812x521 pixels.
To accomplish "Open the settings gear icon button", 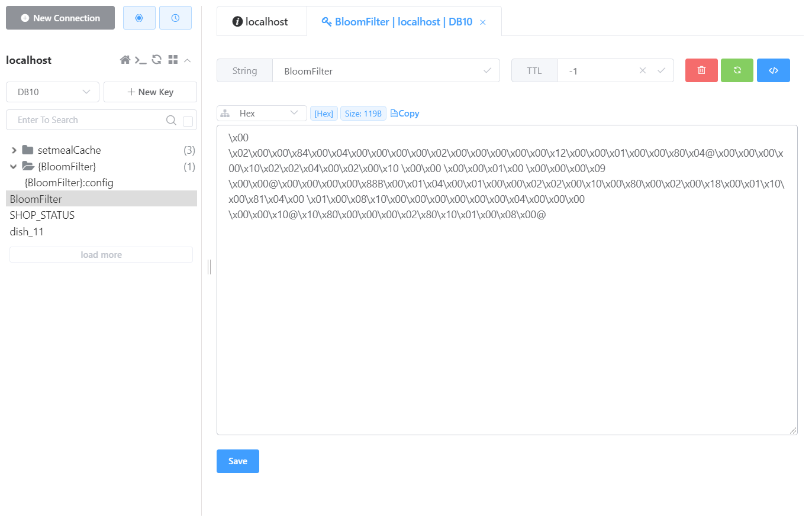I will point(139,18).
